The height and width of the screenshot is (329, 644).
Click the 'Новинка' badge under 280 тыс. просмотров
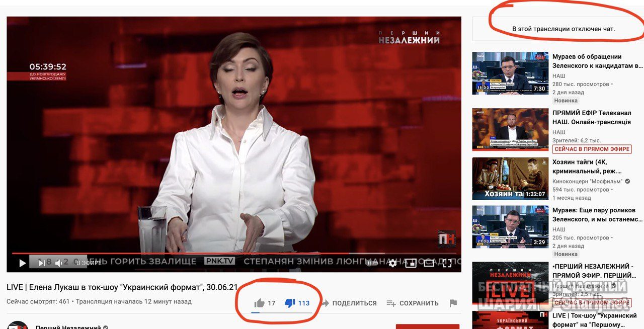[566, 101]
